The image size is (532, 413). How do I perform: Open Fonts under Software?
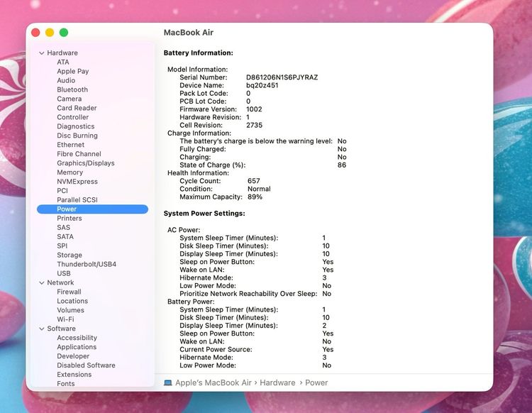click(x=66, y=383)
